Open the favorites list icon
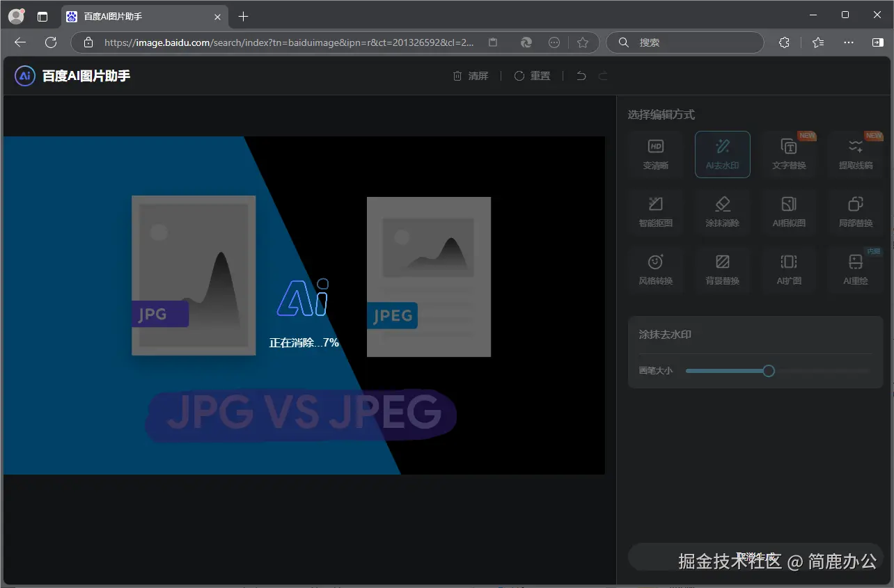894x588 pixels. coord(818,42)
